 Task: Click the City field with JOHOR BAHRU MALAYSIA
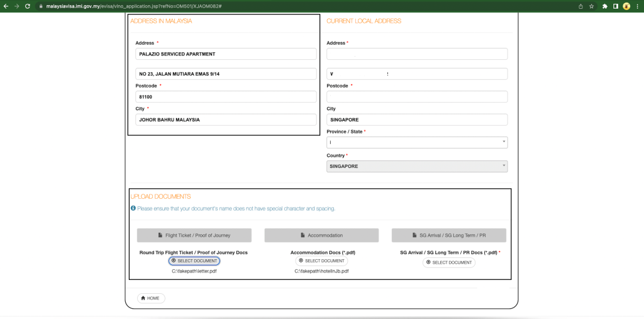pyautogui.click(x=226, y=120)
